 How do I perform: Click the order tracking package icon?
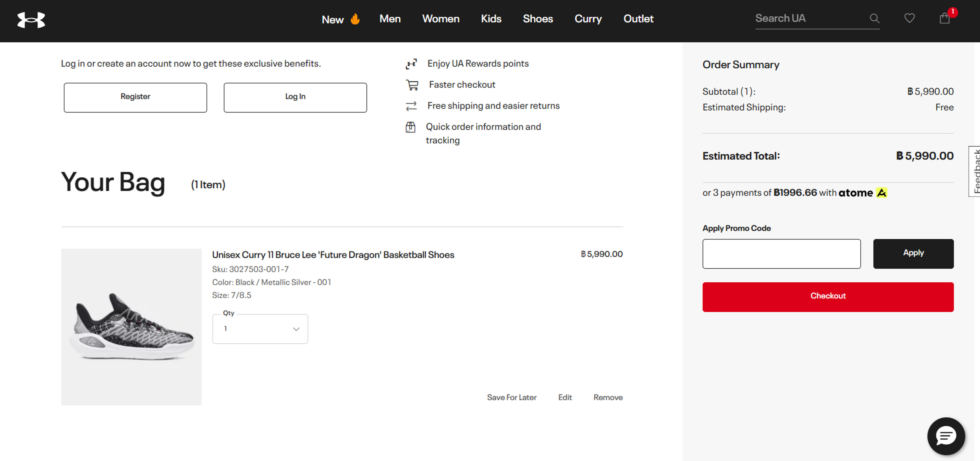pos(410,127)
